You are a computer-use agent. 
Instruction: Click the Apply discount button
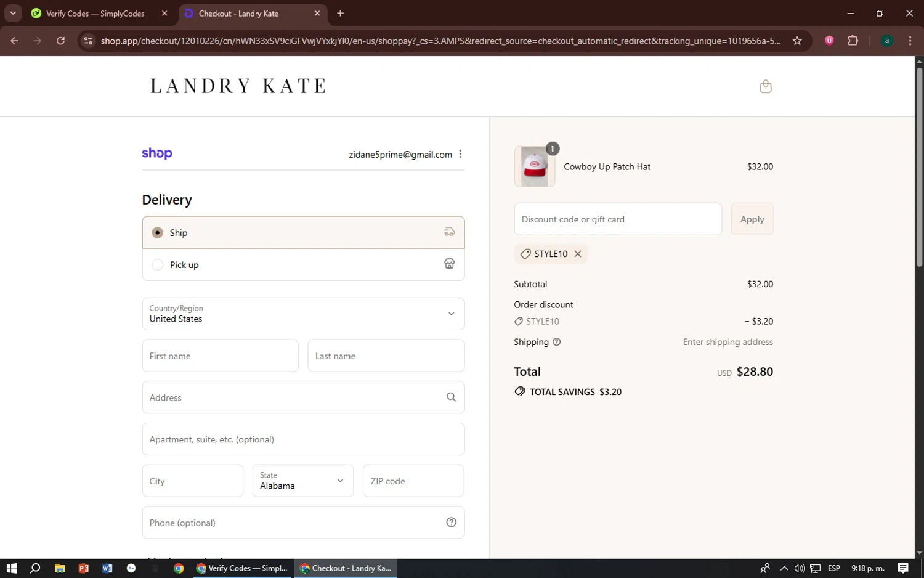click(x=752, y=219)
